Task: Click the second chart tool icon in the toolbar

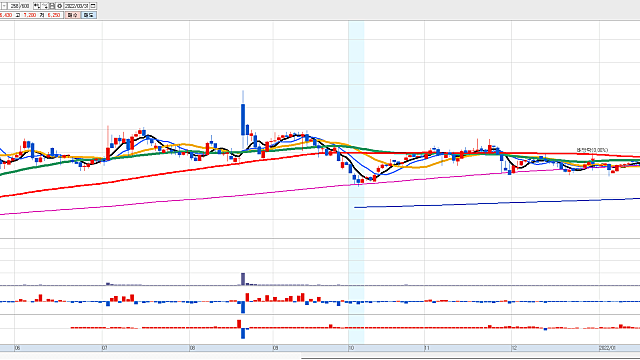Action: click(44, 6)
